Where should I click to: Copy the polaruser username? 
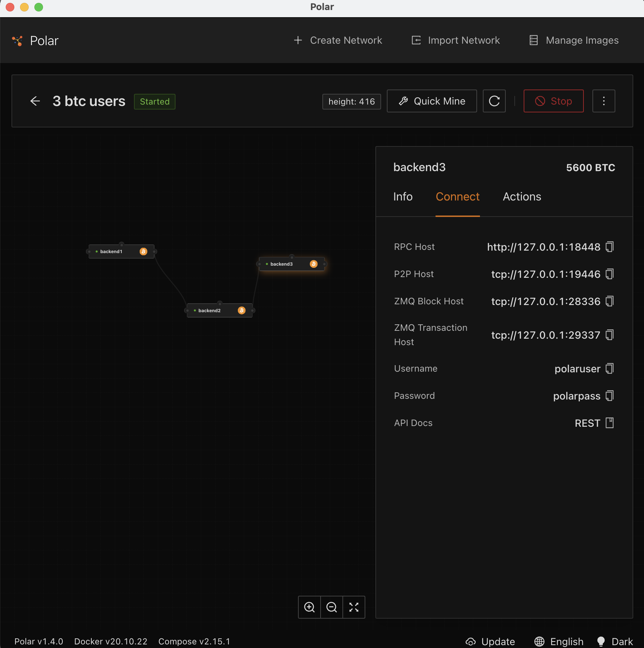(610, 368)
